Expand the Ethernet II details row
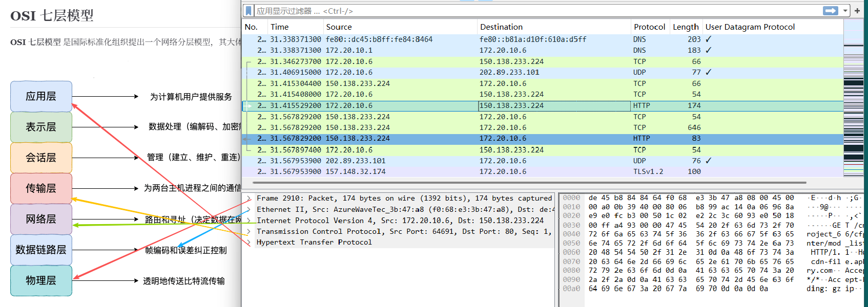The height and width of the screenshot is (307, 868). (249, 209)
